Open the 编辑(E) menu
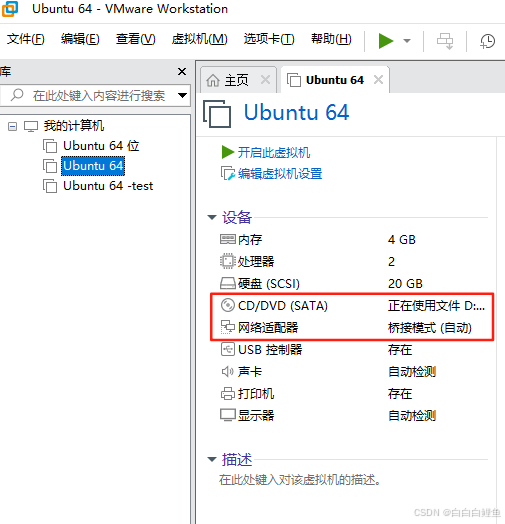Viewport: 505px width, 524px height. (x=80, y=39)
